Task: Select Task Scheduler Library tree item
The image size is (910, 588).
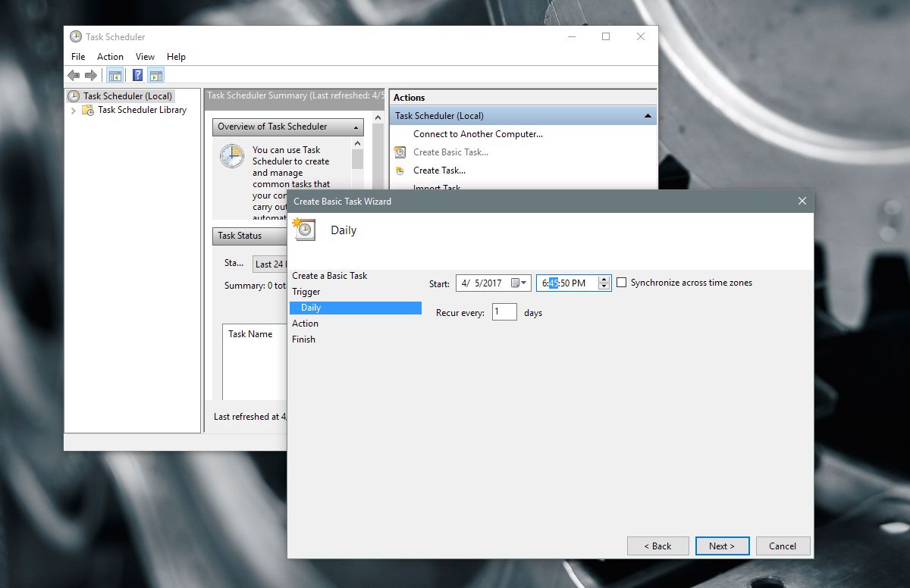Action: (142, 110)
